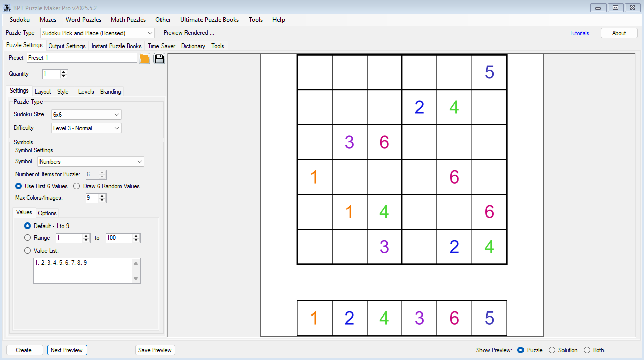
Task: Open the Ultimate Puzzle Books menu
Action: [x=210, y=20]
